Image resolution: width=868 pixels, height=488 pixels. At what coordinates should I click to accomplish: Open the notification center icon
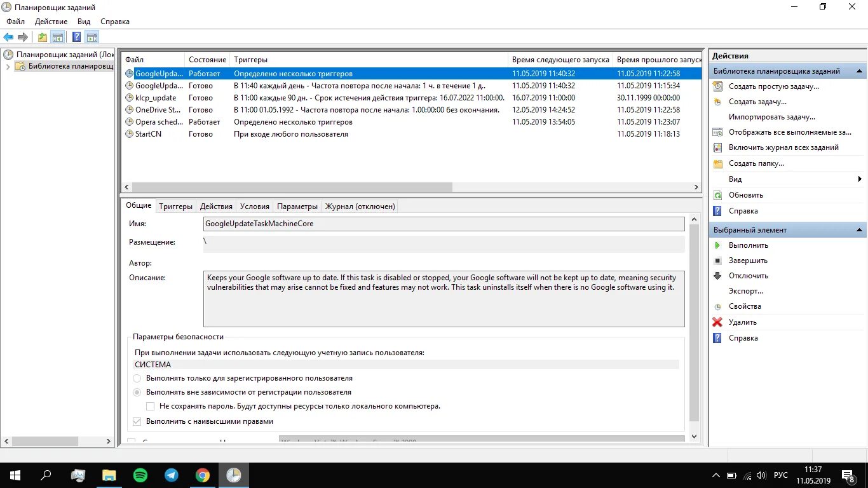848,475
